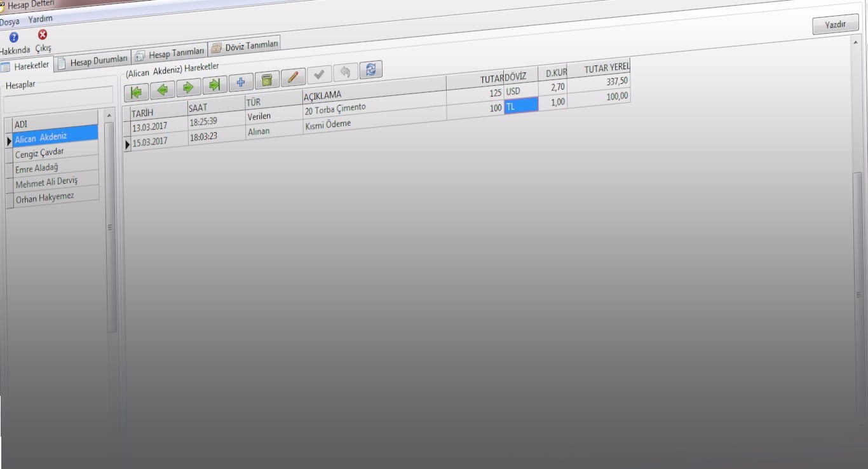The image size is (868, 469).
Task: Switch to Döviz Tanımları tab
Action: [x=245, y=46]
